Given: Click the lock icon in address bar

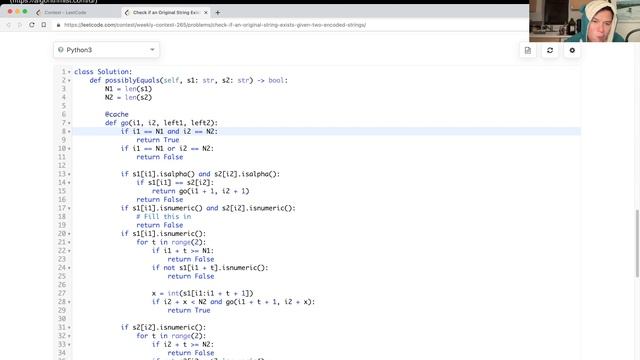Looking at the screenshot, I should point(58,25).
